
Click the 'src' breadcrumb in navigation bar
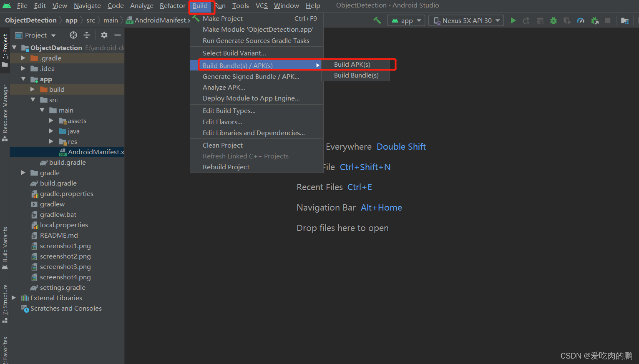click(x=91, y=20)
